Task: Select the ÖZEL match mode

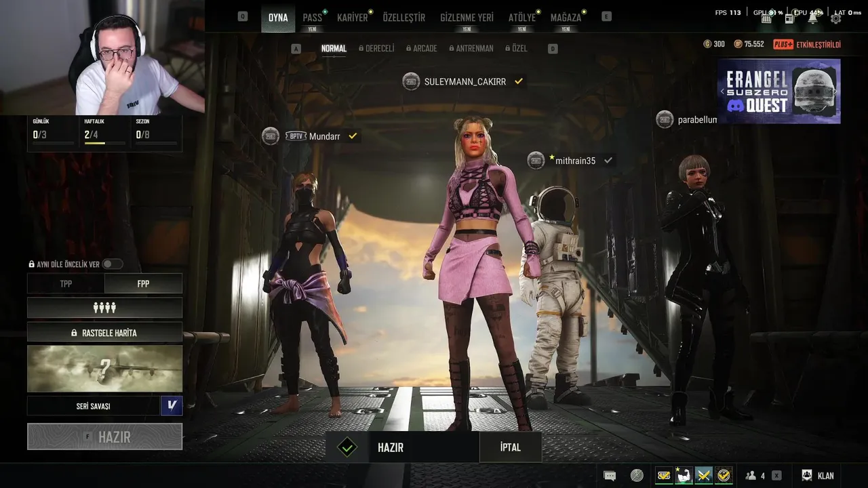Action: [x=516, y=49]
